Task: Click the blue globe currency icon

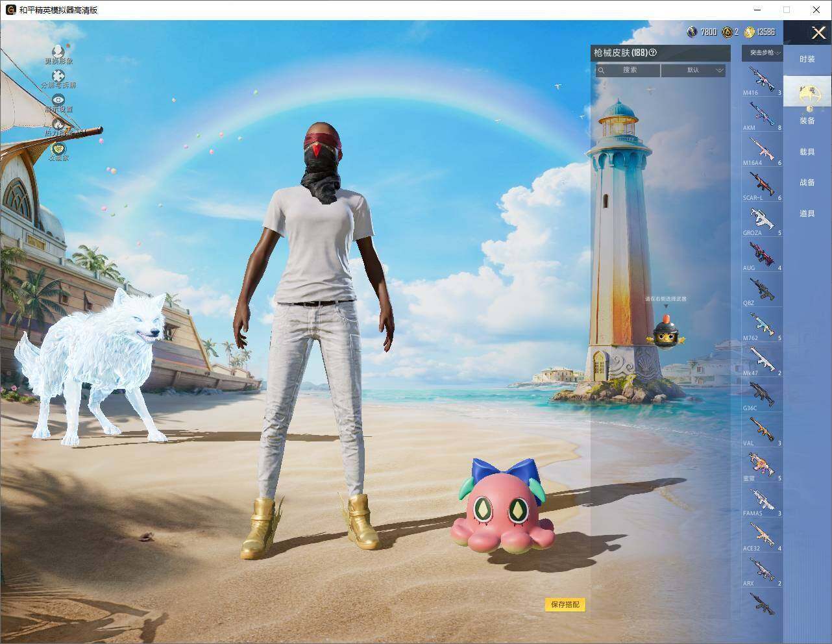Action: pyautogui.click(x=692, y=31)
